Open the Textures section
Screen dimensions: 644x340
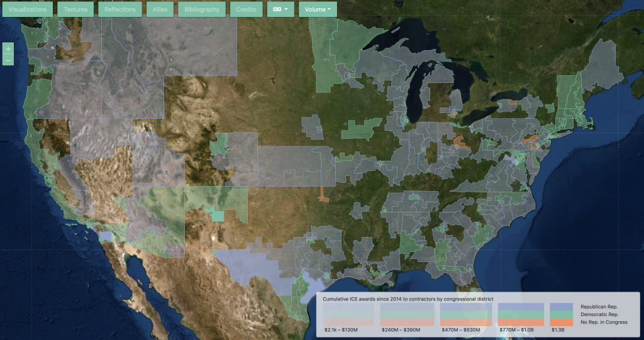[75, 9]
